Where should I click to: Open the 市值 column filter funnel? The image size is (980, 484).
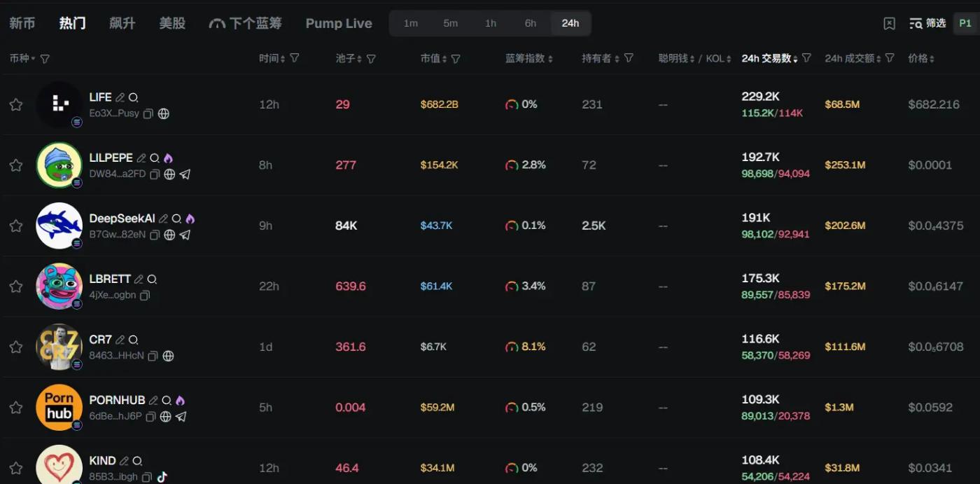456,59
